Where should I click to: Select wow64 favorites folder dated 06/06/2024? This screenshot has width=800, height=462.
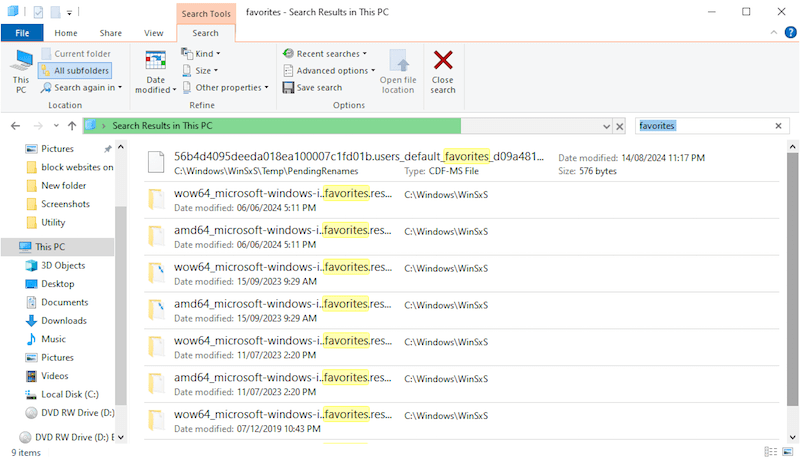click(x=461, y=200)
